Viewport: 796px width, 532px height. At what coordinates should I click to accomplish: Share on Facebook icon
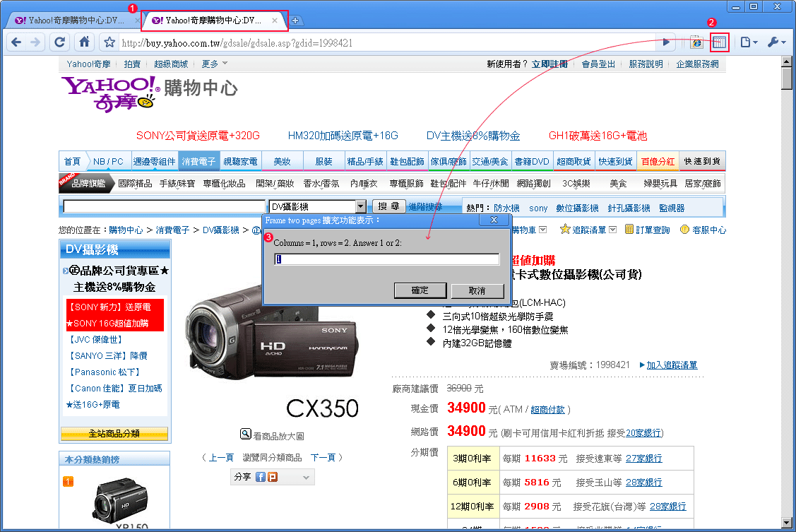point(261,477)
